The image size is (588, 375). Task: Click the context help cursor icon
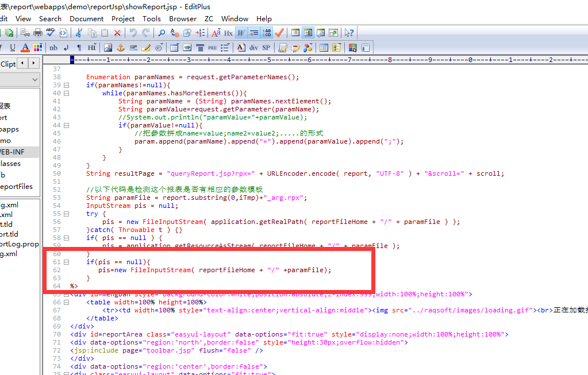(x=349, y=33)
